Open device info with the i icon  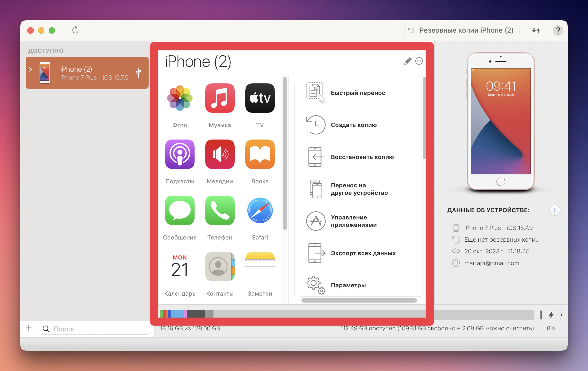(555, 210)
